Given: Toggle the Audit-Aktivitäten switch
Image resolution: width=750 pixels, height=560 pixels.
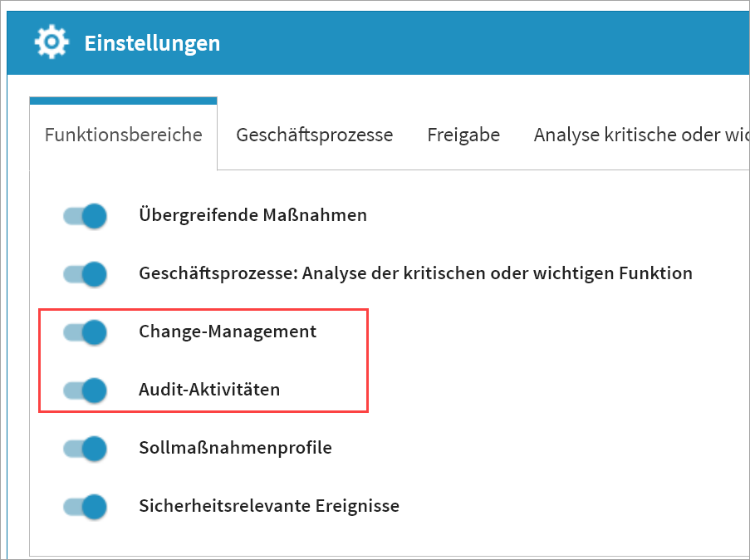Looking at the screenshot, I should (x=86, y=390).
